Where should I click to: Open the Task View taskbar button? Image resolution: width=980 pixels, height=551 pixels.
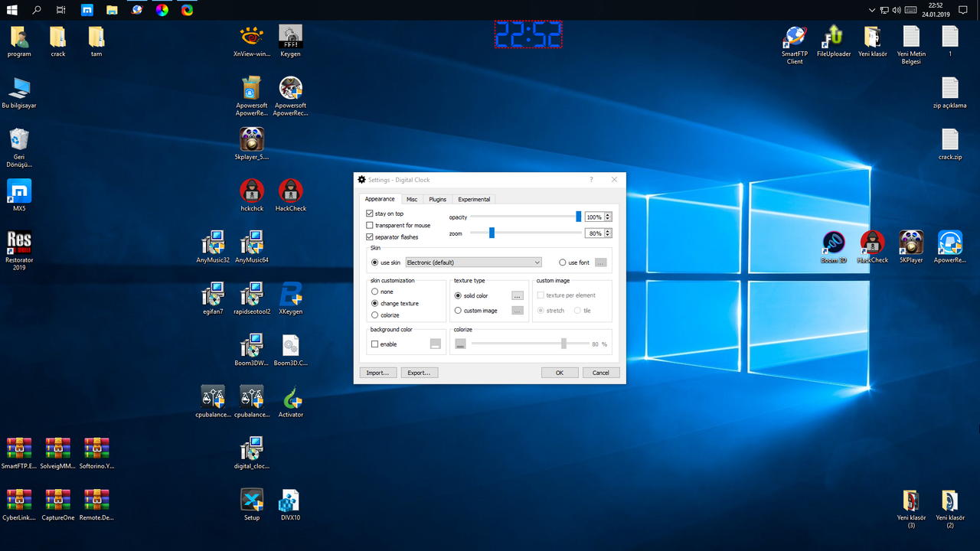[61, 10]
